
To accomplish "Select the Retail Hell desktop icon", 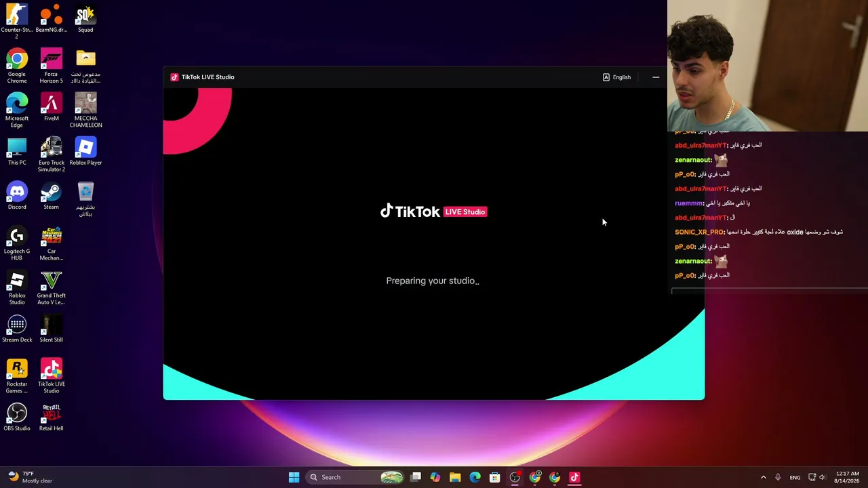I will (x=51, y=418).
